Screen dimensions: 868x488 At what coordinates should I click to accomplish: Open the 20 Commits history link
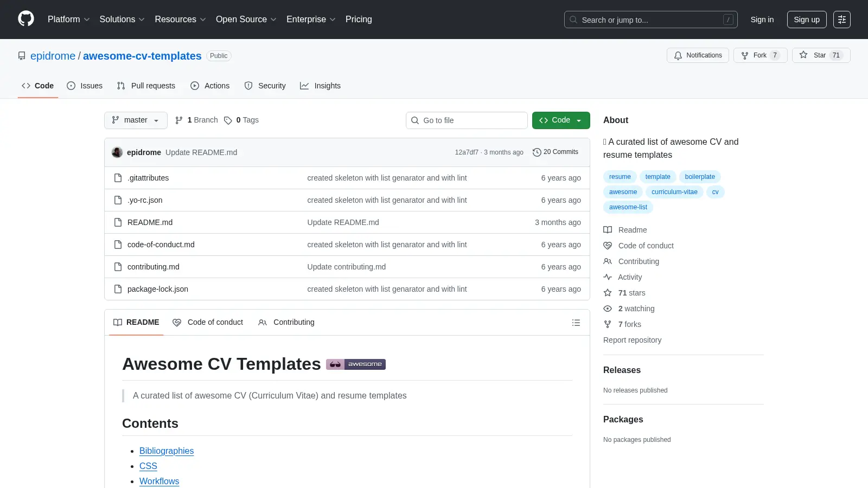[x=556, y=152]
